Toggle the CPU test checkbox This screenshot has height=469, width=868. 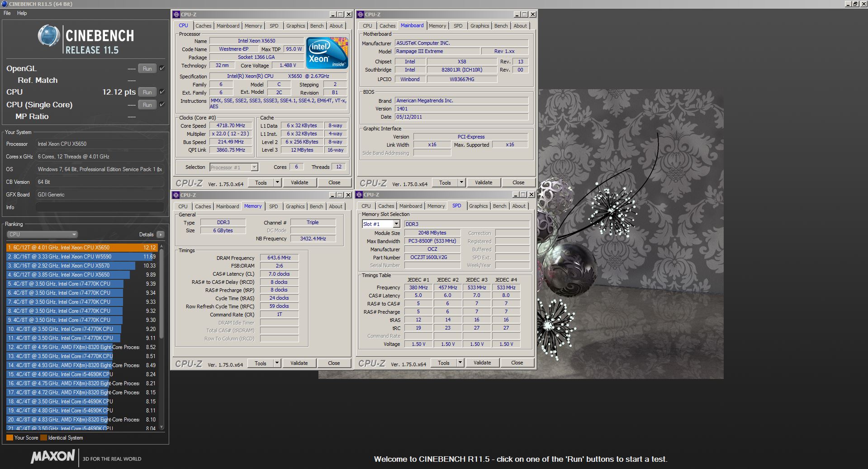click(x=162, y=92)
